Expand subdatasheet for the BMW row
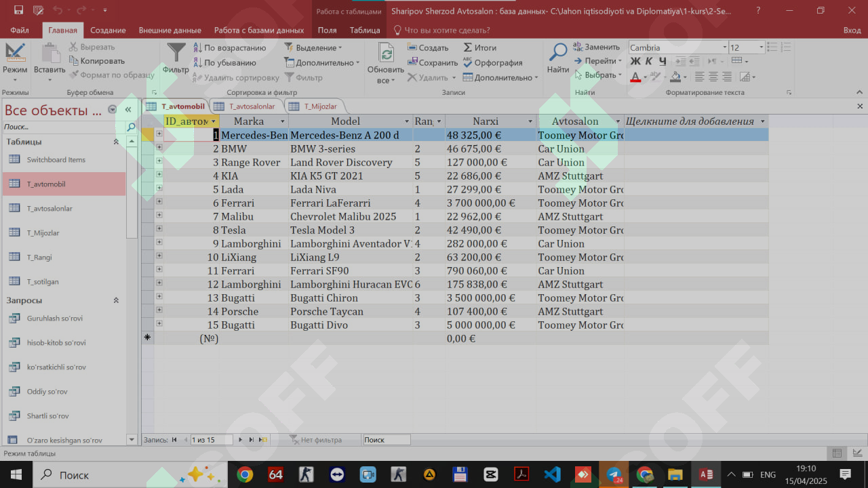Screen dimensions: 868x488 159,148
